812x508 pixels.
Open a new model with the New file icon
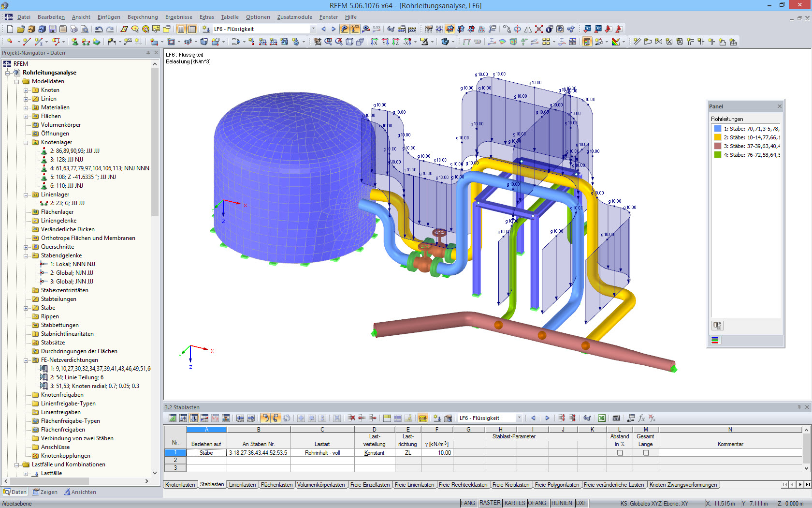pyautogui.click(x=10, y=29)
